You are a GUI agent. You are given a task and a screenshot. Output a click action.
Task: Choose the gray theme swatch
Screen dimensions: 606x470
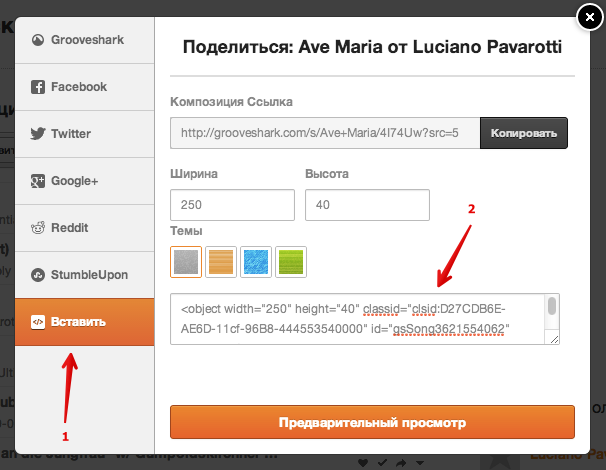click(186, 262)
